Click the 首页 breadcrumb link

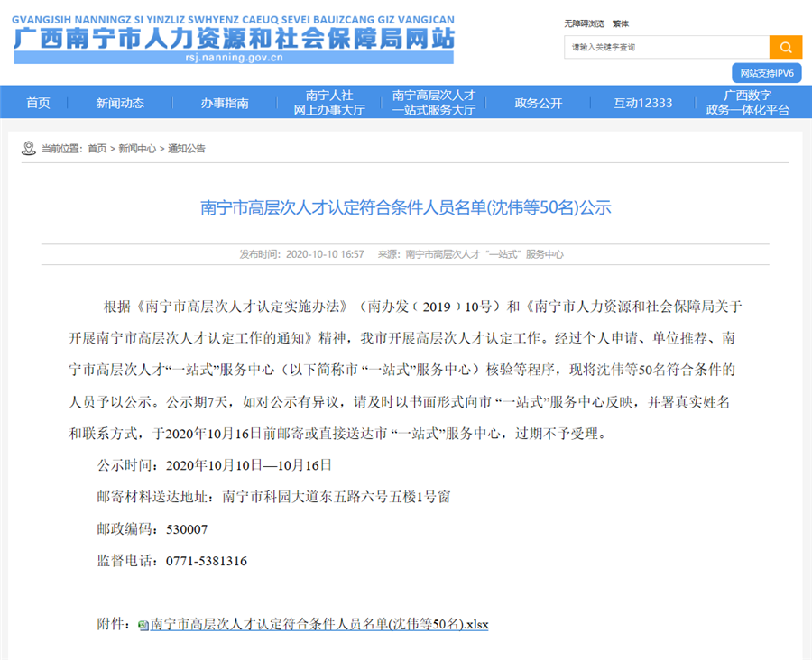coord(97,149)
